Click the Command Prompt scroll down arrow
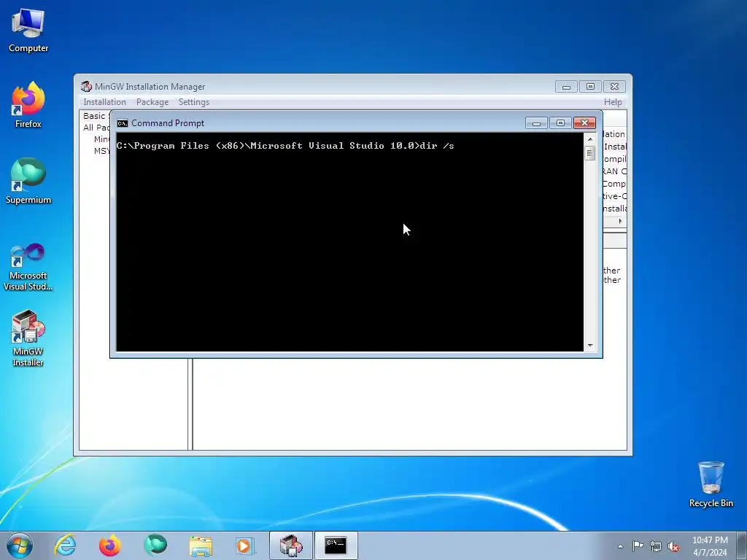 pyautogui.click(x=590, y=345)
